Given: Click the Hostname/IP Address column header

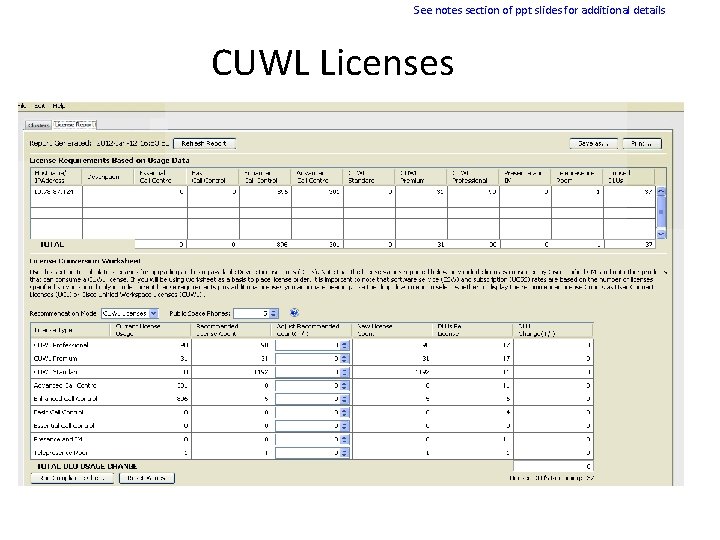Looking at the screenshot, I should tap(56, 177).
